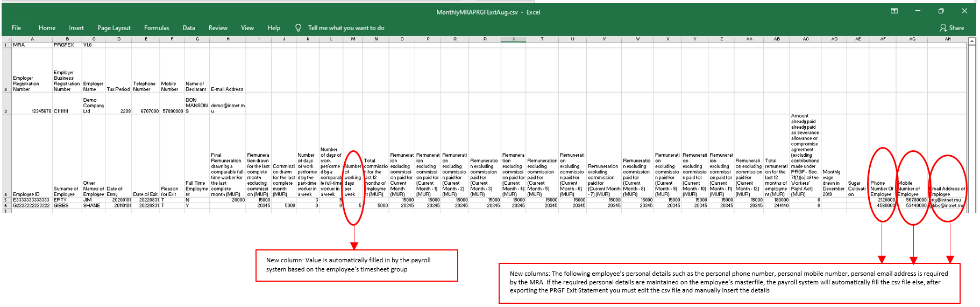Open the File menu

17,28
